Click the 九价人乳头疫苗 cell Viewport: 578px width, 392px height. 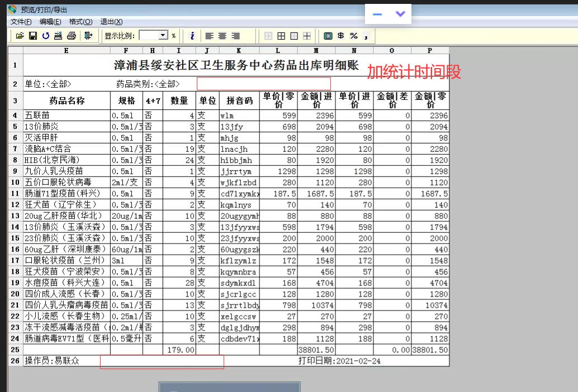tap(67, 171)
